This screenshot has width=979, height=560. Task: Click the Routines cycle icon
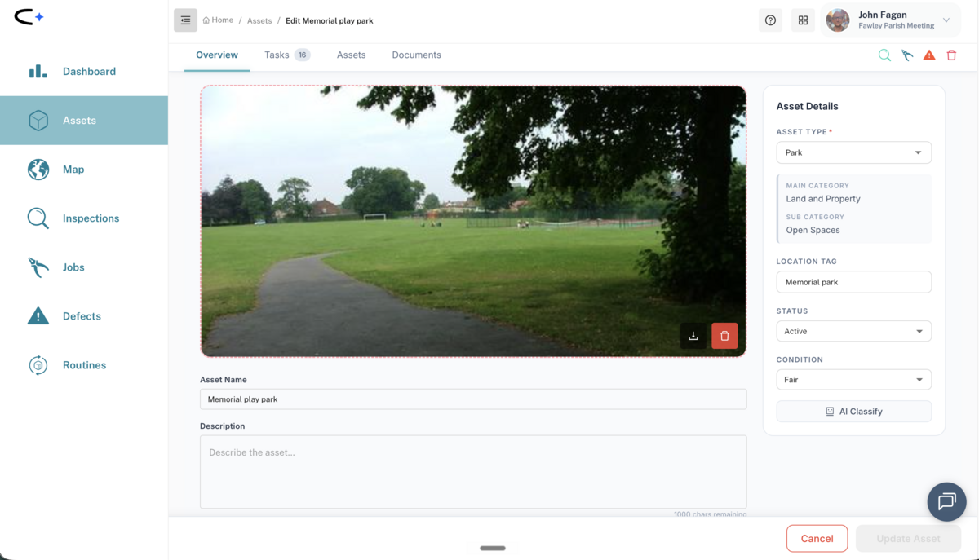pyautogui.click(x=38, y=365)
